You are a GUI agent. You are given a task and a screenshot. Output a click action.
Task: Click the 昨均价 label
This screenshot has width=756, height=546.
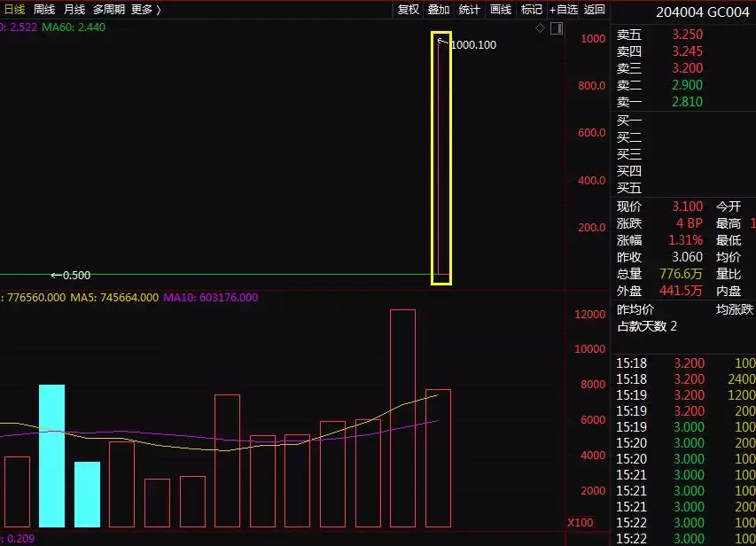[635, 309]
